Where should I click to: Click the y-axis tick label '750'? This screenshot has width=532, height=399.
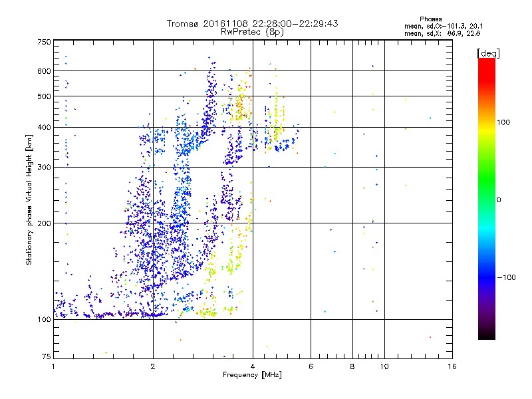tap(44, 42)
